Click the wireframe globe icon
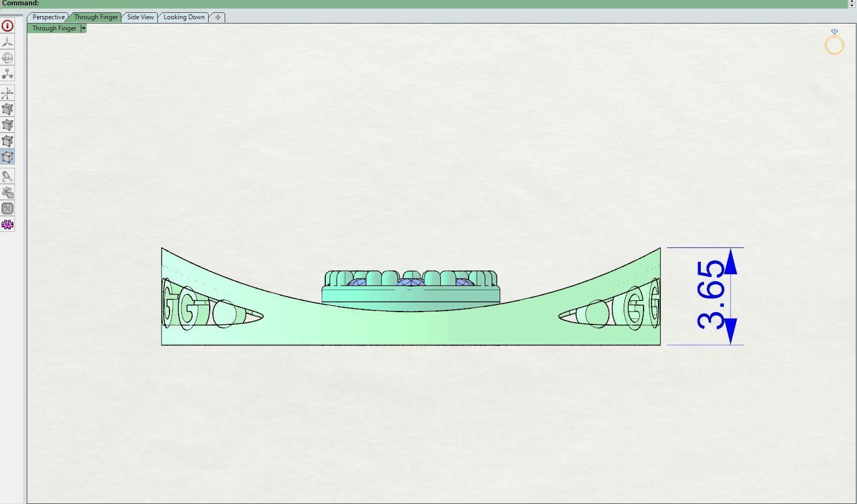The image size is (857, 504). tap(7, 58)
